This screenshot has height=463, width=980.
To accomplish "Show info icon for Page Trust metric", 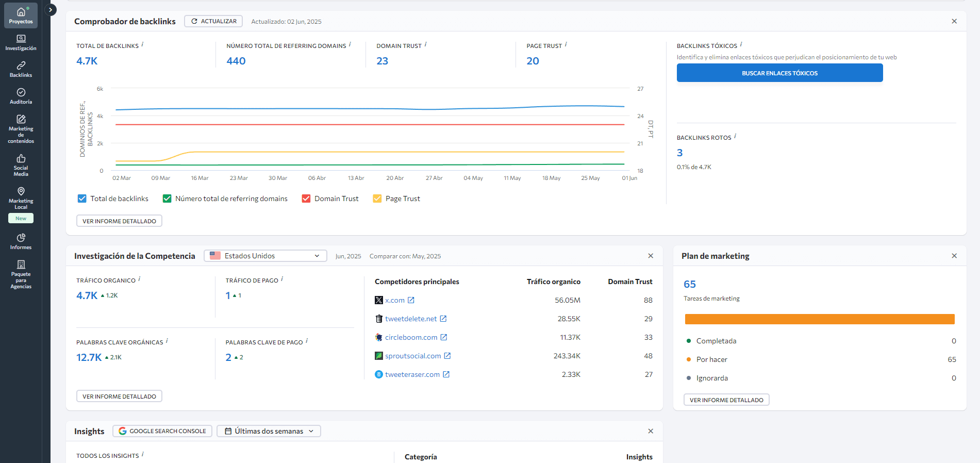I will [566, 45].
